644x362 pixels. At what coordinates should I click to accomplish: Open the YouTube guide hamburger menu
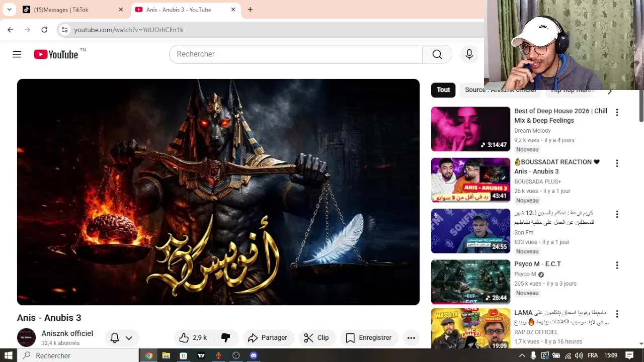point(17,54)
